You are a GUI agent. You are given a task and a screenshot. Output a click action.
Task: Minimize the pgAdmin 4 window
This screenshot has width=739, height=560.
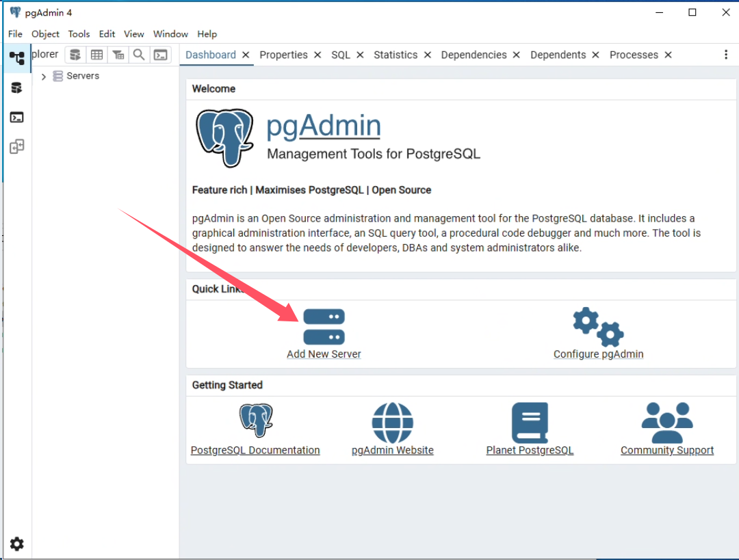point(660,13)
